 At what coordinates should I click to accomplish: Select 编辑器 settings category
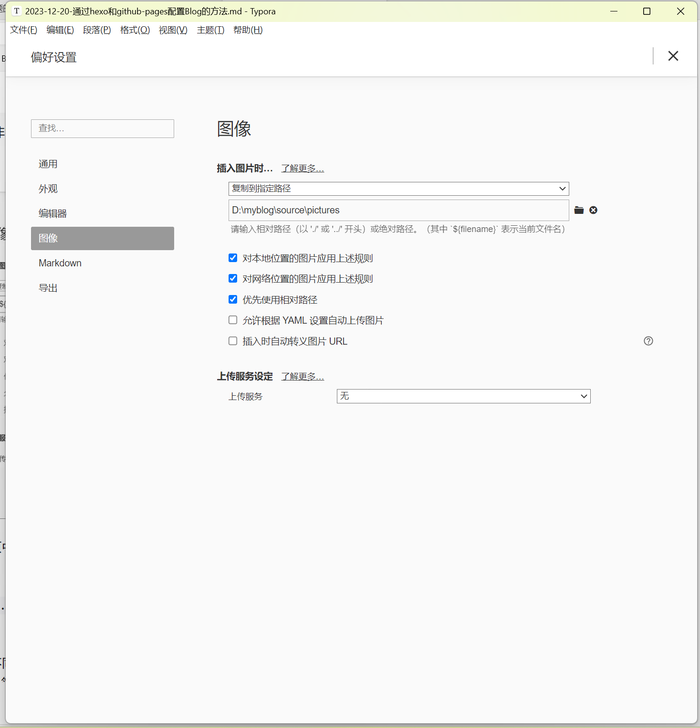[x=103, y=213]
